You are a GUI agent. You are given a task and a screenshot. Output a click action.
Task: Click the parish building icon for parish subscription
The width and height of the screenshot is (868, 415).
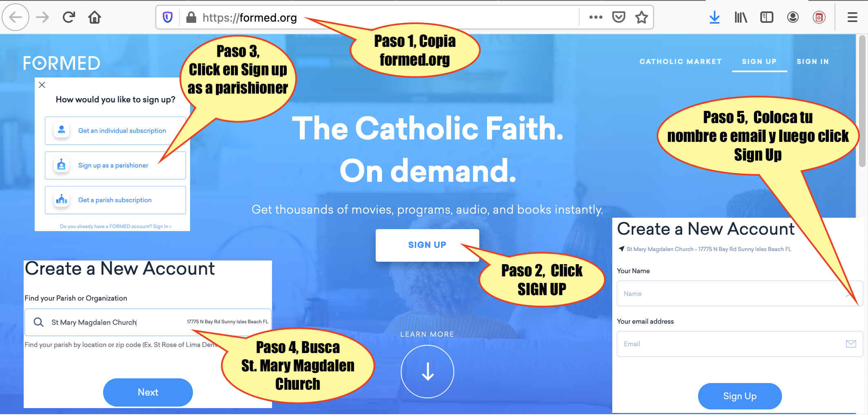(62, 199)
